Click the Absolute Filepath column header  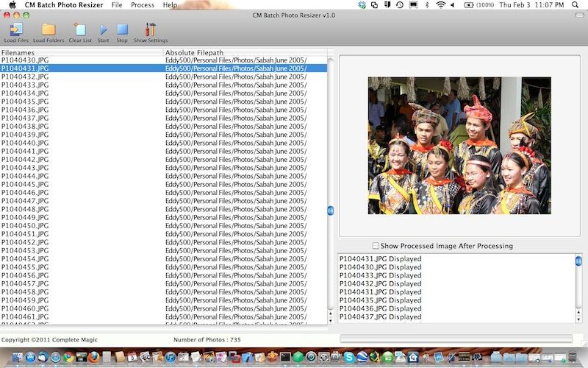tap(245, 52)
